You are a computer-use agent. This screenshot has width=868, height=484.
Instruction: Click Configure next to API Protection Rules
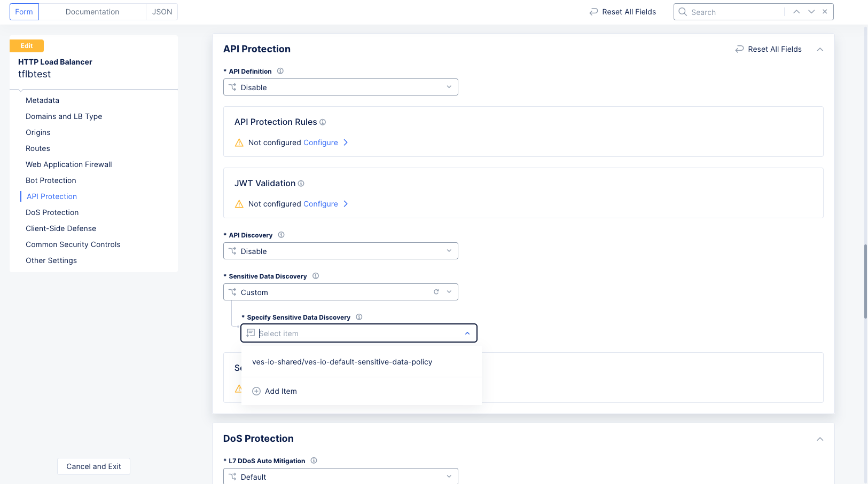[320, 142]
